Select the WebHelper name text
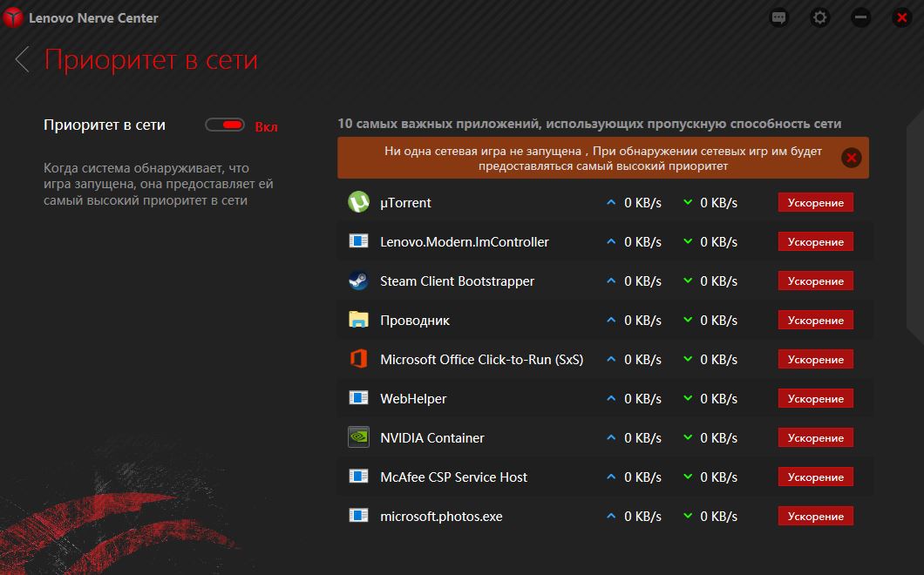Screen dimensions: 924x575 coord(413,399)
